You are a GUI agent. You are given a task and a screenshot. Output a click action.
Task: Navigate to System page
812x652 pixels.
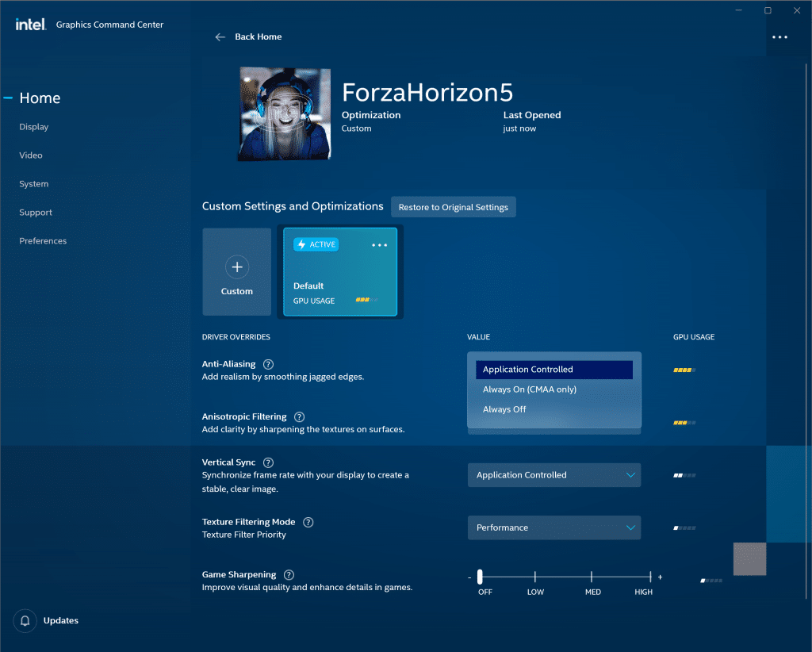coord(33,184)
